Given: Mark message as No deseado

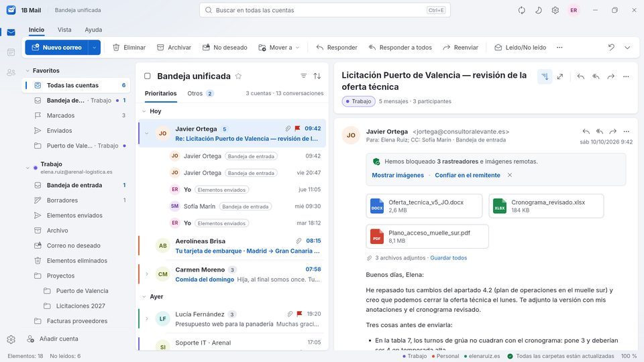Looking at the screenshot, I should (x=225, y=48).
